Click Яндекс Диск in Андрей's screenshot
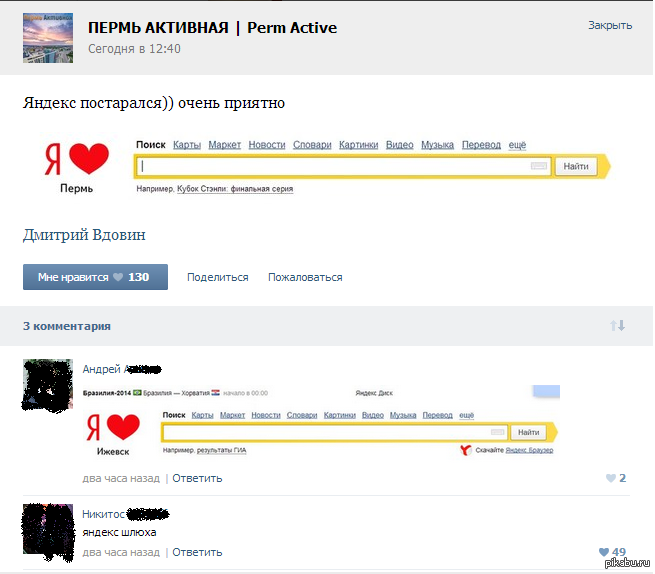Screen dimensions: 655x574 [x=374, y=393]
